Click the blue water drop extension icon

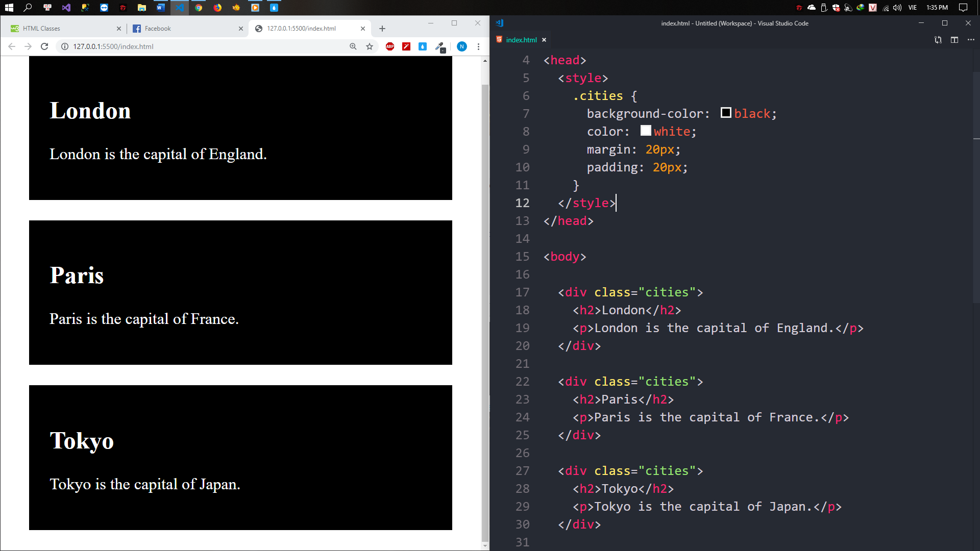coord(423,46)
